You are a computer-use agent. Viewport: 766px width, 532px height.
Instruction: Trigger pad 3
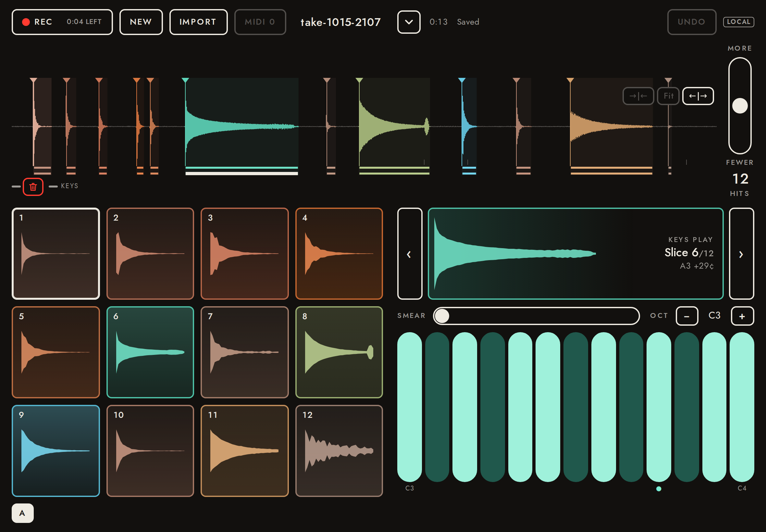click(x=244, y=254)
